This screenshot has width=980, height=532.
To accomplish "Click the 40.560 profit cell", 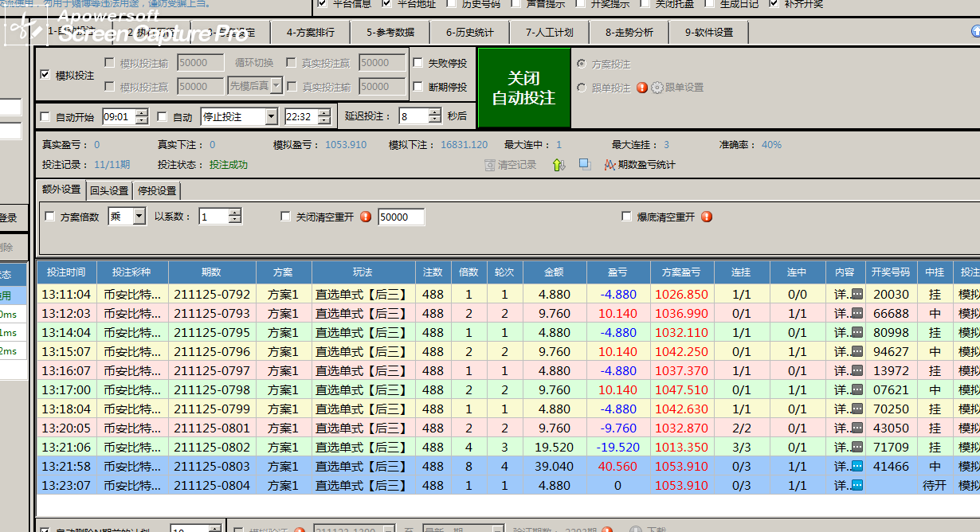I will coord(617,466).
